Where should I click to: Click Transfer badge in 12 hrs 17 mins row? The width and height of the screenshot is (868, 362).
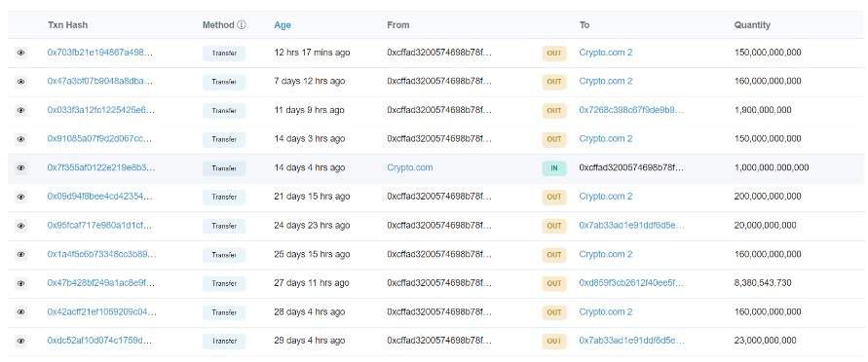[x=224, y=54]
